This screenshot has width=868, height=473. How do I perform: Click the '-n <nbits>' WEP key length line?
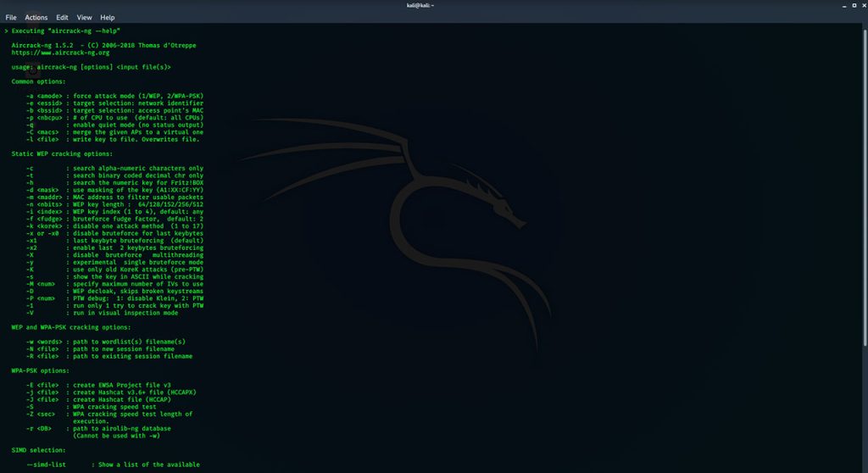pos(114,204)
